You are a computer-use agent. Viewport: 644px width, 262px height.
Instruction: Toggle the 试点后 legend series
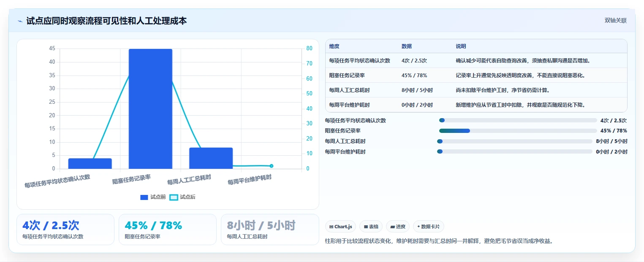click(x=182, y=197)
